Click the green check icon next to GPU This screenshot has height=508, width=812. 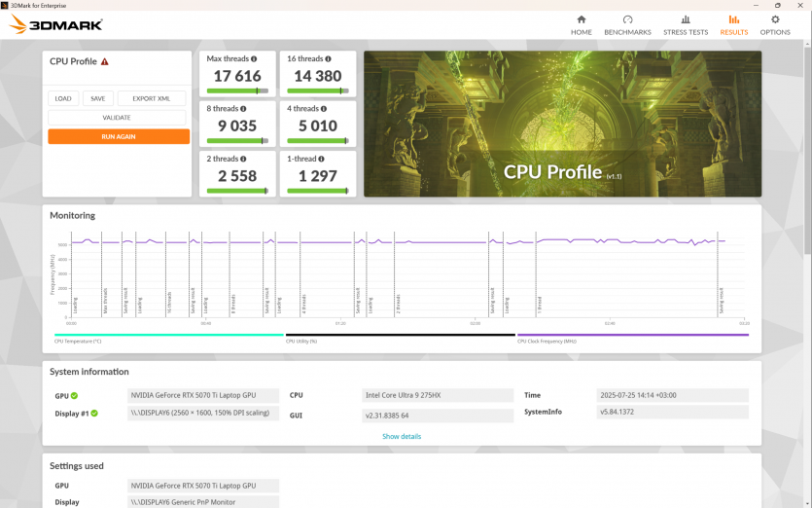point(74,396)
